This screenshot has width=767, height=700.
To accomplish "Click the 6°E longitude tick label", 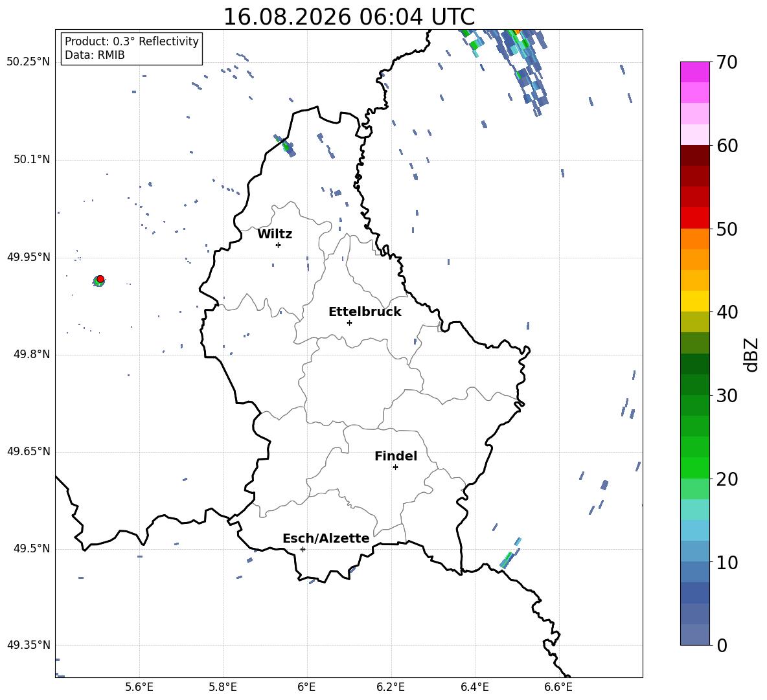I will [x=306, y=687].
